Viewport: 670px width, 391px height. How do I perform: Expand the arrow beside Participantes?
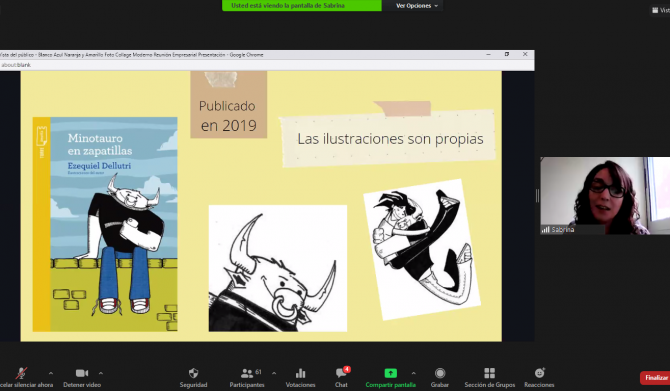tap(274, 373)
